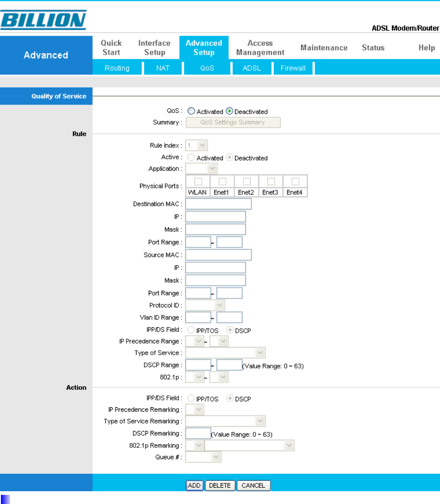440x504 pixels.
Task: Check the Enet3 physical port checkbox
Action: (271, 182)
